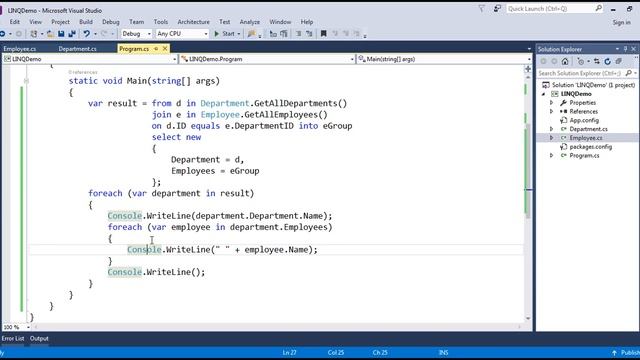Open the Architecture menu
640x360 pixels.
click(x=193, y=22)
